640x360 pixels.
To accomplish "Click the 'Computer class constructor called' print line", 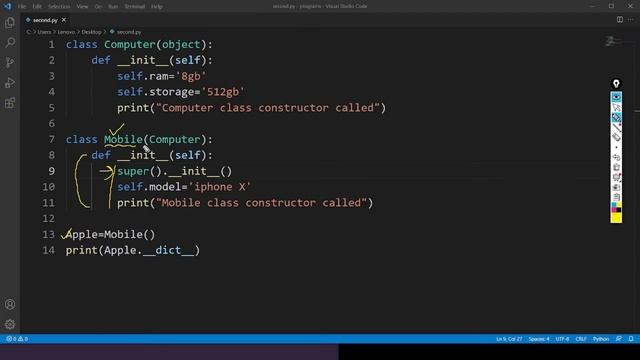I will click(251, 108).
